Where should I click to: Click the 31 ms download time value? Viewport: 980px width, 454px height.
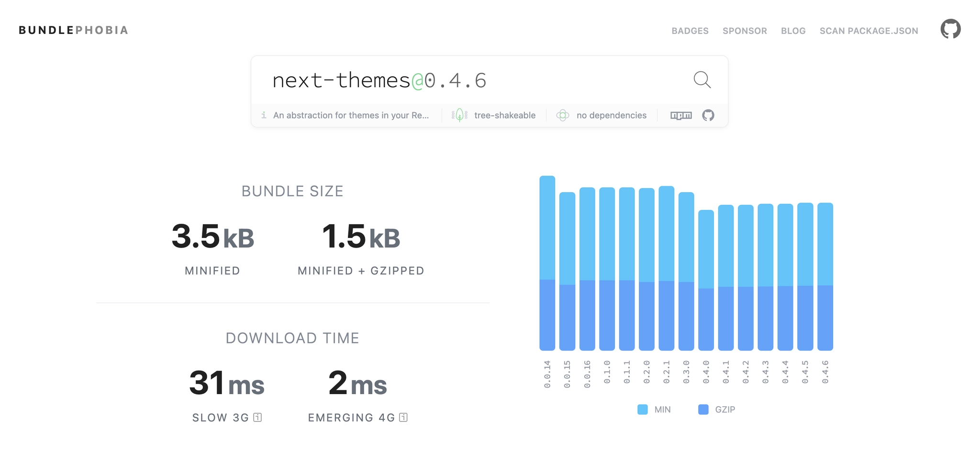tap(226, 383)
